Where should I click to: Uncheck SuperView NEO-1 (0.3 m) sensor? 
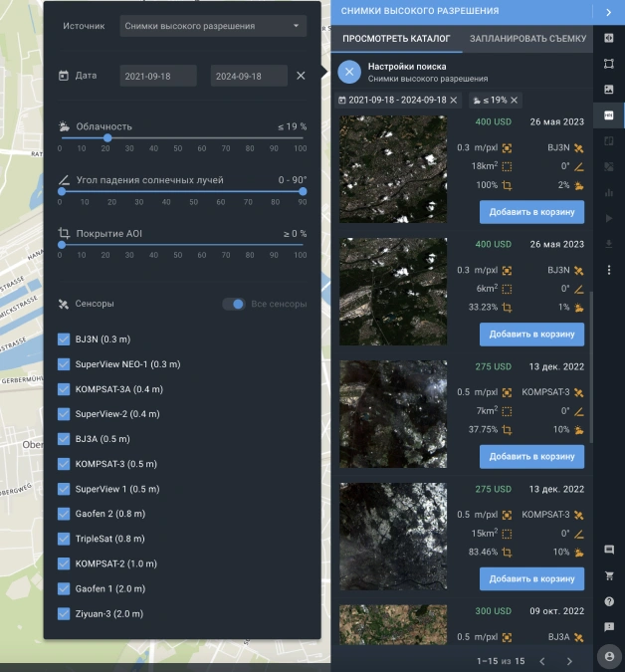(64, 364)
